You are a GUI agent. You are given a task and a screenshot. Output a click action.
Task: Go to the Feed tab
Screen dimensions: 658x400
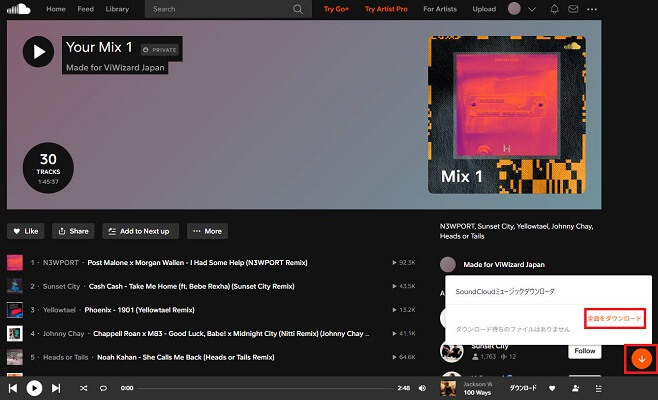click(86, 9)
